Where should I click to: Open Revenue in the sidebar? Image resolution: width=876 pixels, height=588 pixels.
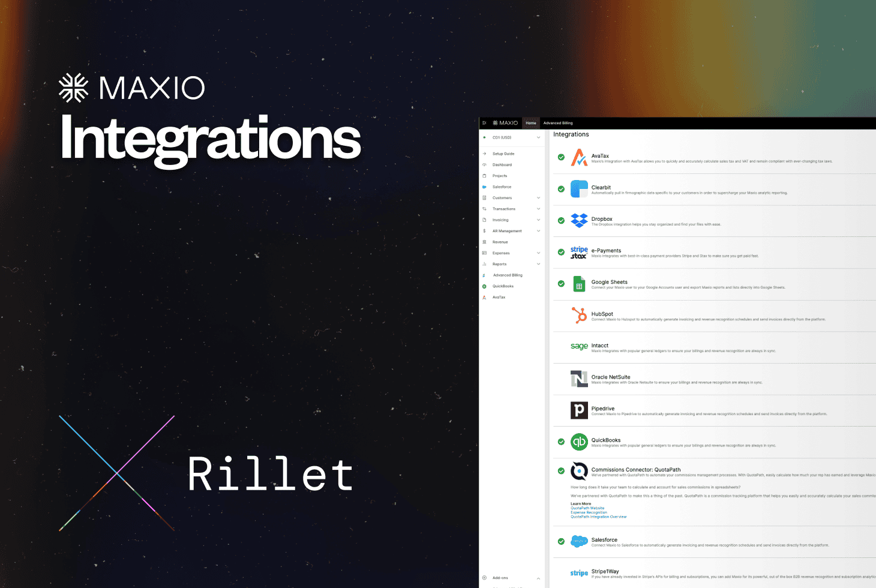click(500, 242)
